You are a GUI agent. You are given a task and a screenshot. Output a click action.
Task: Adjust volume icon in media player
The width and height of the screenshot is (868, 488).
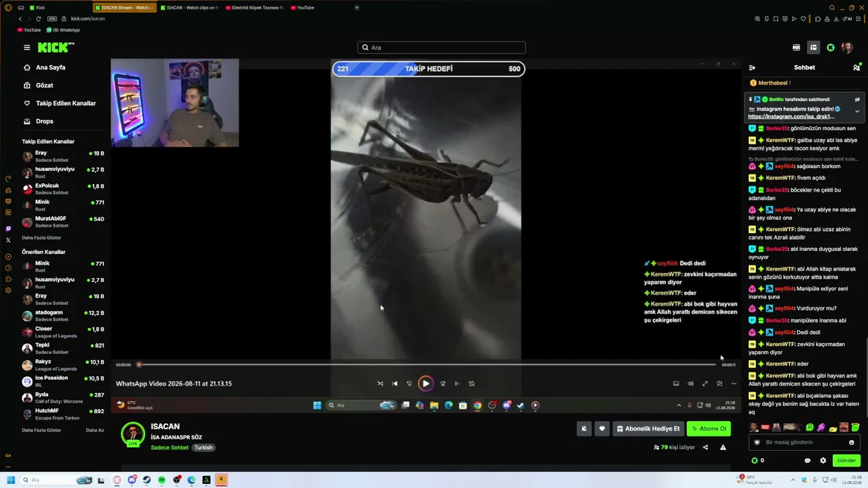tap(690, 384)
